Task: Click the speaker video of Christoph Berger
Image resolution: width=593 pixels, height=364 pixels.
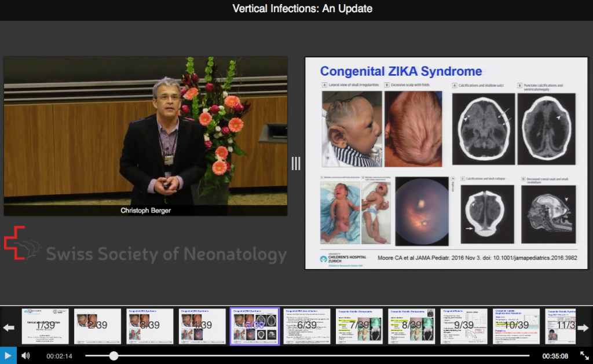Action: point(145,136)
